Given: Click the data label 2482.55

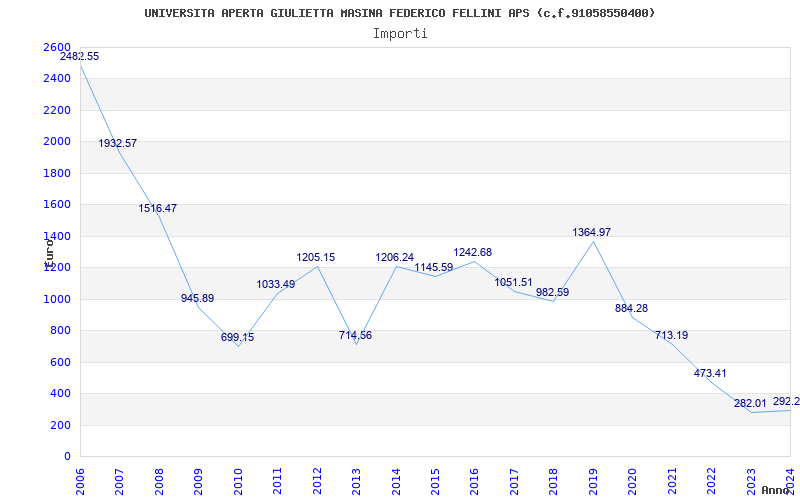Looking at the screenshot, I should [x=80, y=57].
